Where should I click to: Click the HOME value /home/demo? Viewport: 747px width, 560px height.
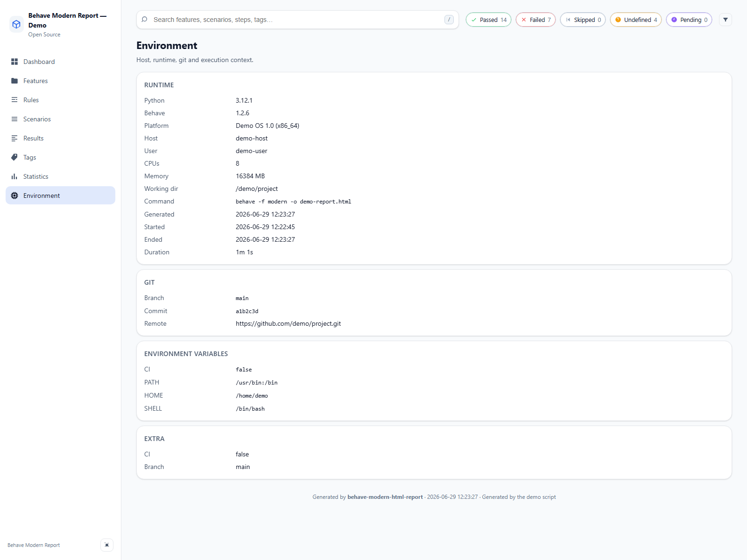coord(252,396)
